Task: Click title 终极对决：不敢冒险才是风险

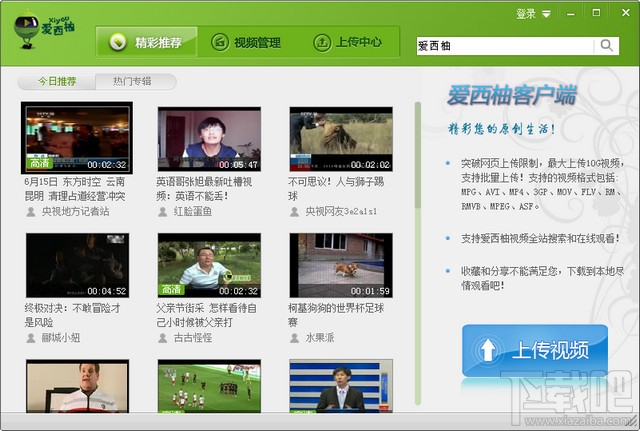Action: 73,315
